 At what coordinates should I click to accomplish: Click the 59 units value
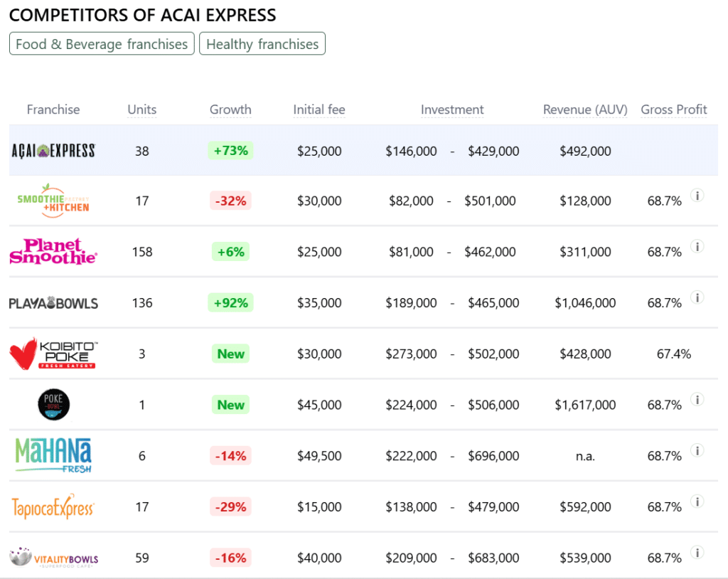[x=142, y=558]
